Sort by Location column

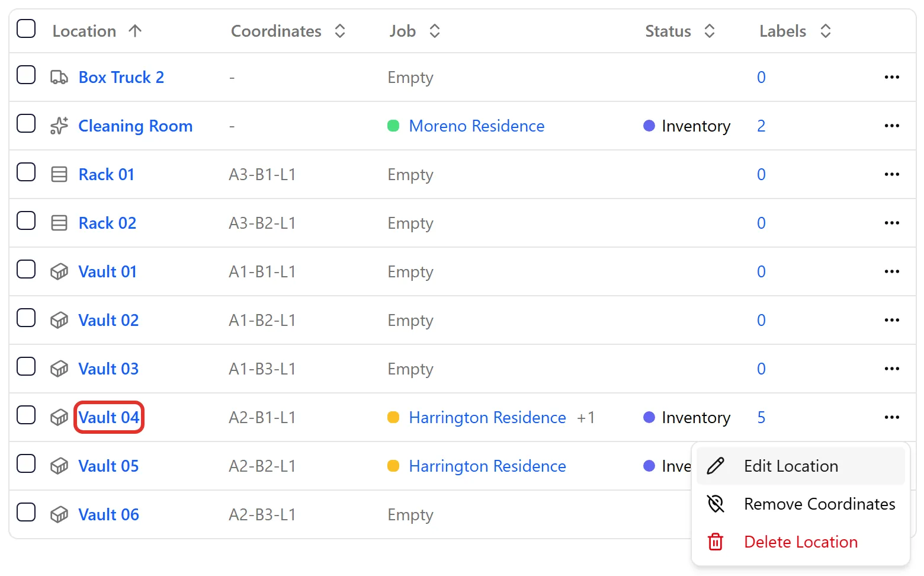pyautogui.click(x=97, y=31)
